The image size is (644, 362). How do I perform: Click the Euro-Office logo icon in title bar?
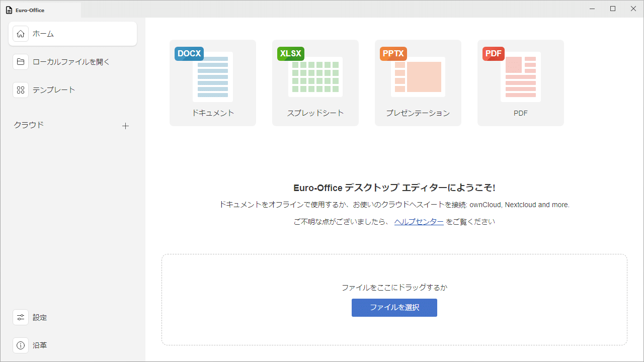tap(9, 10)
